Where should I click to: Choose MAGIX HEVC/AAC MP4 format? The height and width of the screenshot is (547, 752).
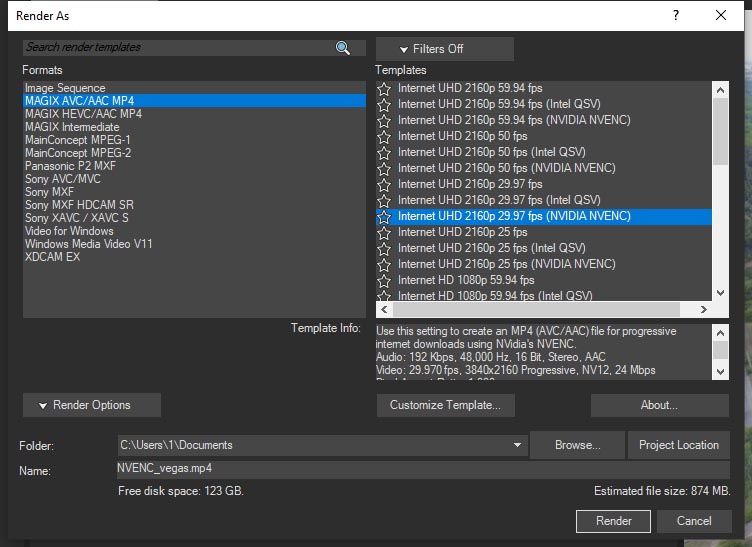pyautogui.click(x=194, y=114)
